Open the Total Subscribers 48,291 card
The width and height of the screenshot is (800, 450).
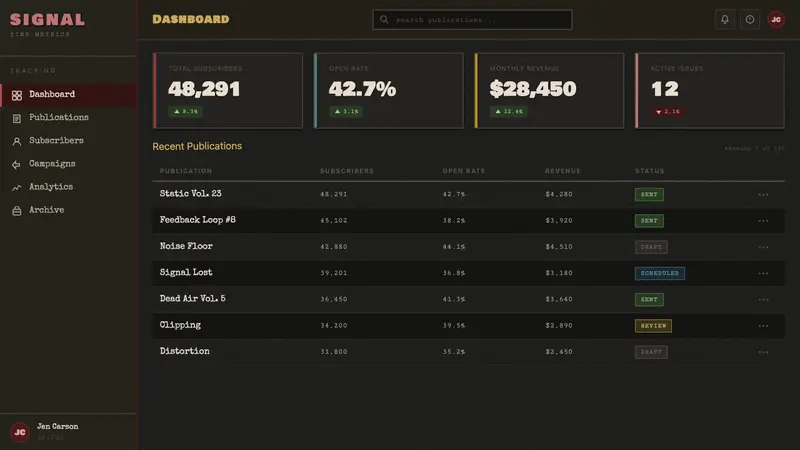coord(228,91)
